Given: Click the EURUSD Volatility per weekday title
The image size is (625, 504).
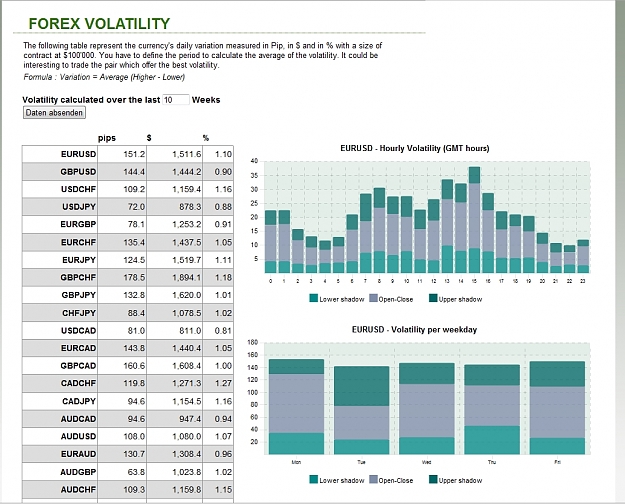Looking at the screenshot, I should pos(414,330).
